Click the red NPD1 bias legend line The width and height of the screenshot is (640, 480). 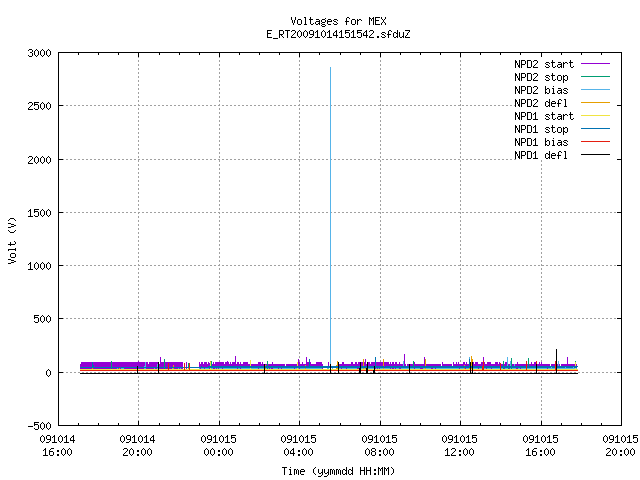[x=595, y=142]
